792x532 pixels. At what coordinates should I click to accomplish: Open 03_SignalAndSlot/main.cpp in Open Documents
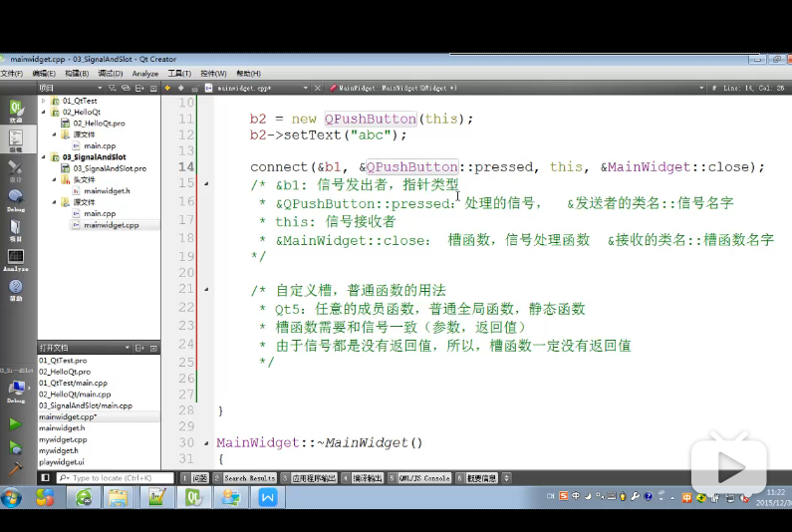tap(86, 405)
